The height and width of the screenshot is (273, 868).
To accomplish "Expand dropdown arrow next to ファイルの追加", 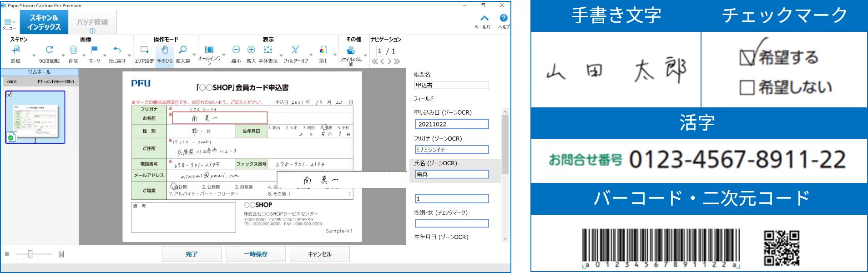I will coord(365,56).
